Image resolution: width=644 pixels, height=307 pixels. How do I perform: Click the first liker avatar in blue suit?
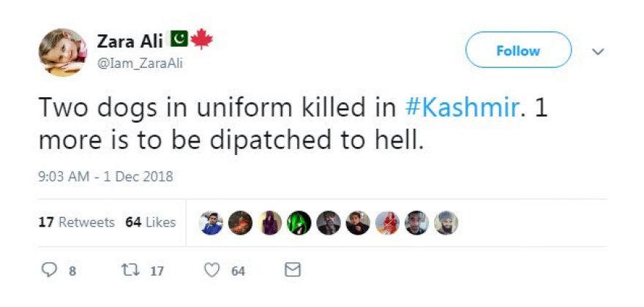(x=211, y=223)
